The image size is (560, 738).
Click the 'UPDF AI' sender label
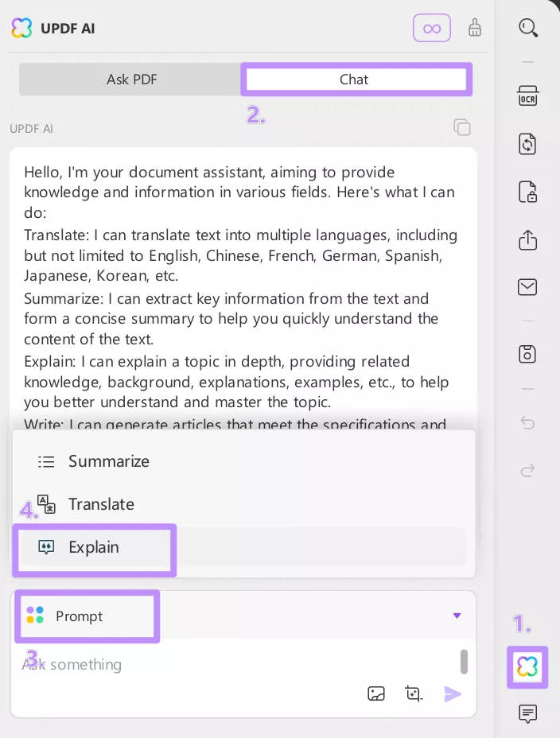tap(31, 129)
